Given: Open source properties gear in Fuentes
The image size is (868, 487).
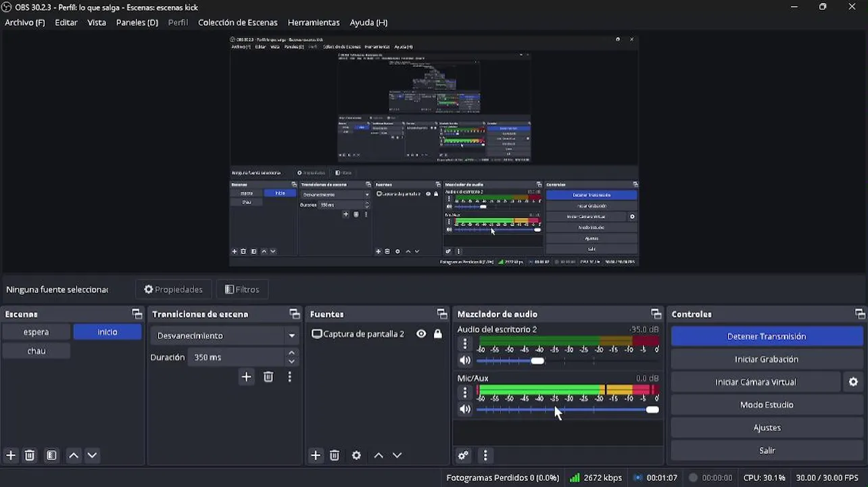Looking at the screenshot, I should pos(356,455).
